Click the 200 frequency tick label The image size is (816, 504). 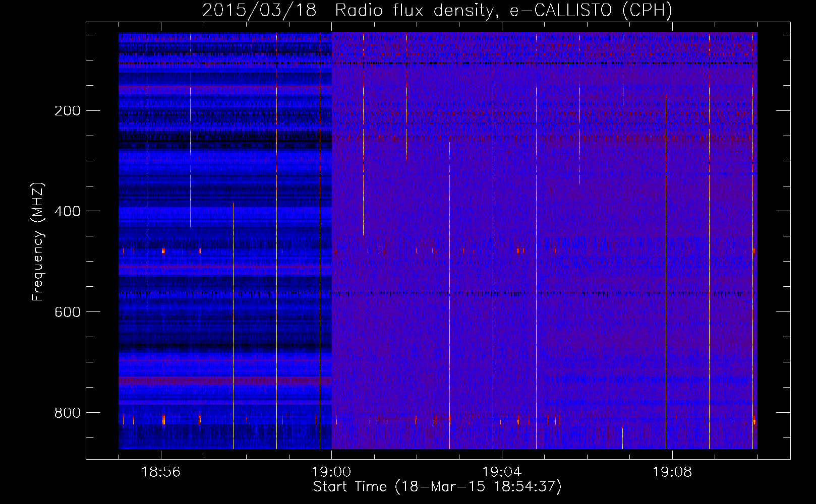pyautogui.click(x=68, y=111)
